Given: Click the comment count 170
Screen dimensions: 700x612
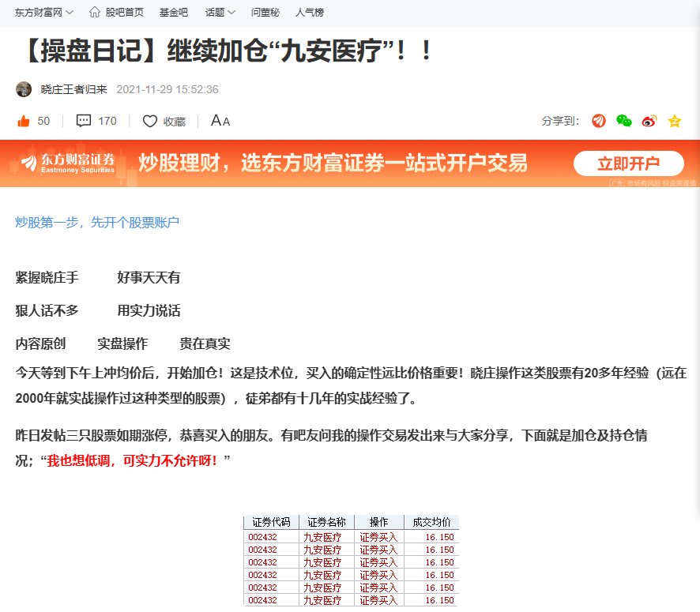Looking at the screenshot, I should point(107,121).
